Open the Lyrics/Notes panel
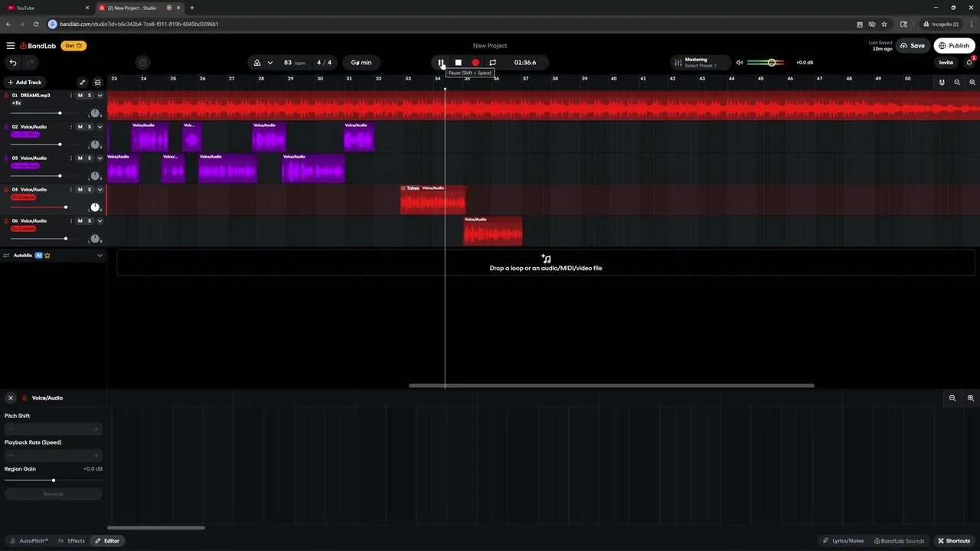Image resolution: width=980 pixels, height=551 pixels. [x=843, y=541]
